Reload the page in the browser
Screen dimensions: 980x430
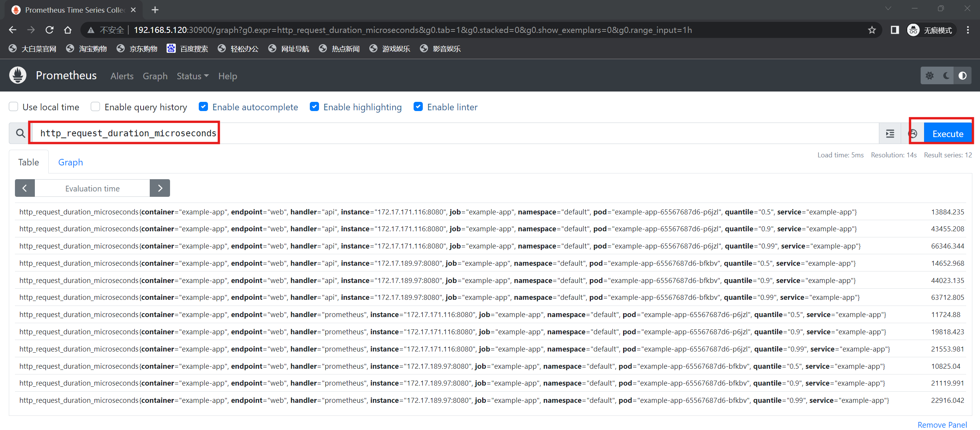point(49,30)
